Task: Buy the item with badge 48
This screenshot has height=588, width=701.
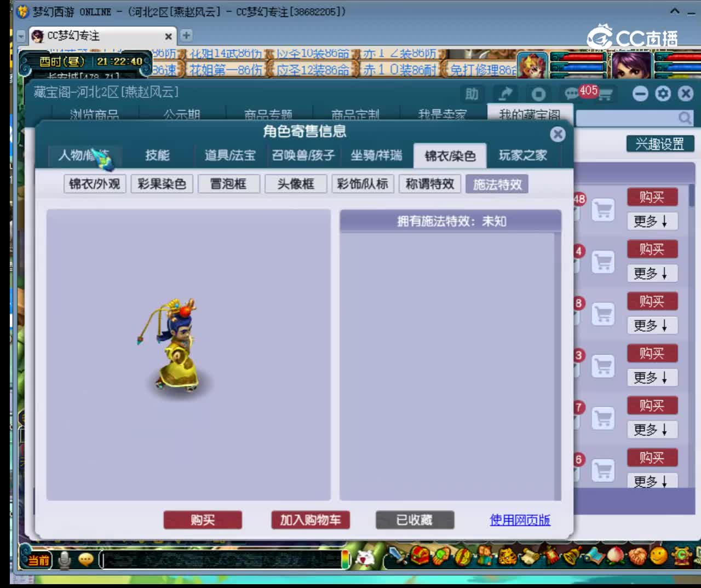Action: pyautogui.click(x=652, y=197)
